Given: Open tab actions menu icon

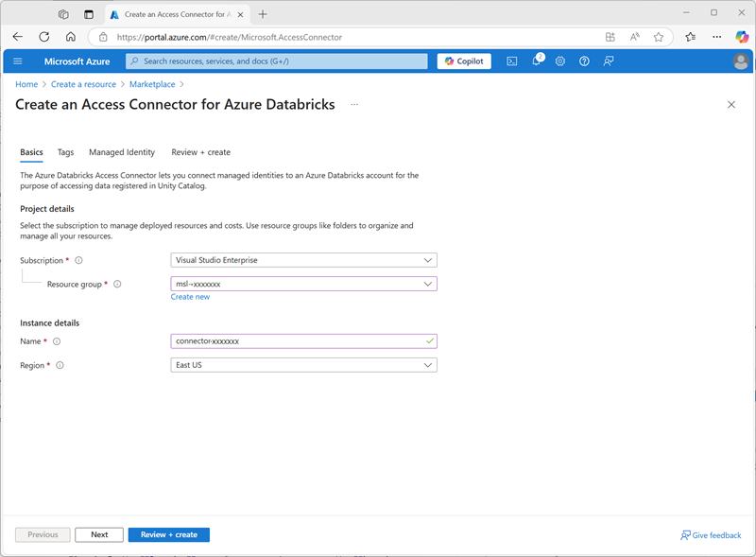Looking at the screenshot, I should (x=89, y=14).
